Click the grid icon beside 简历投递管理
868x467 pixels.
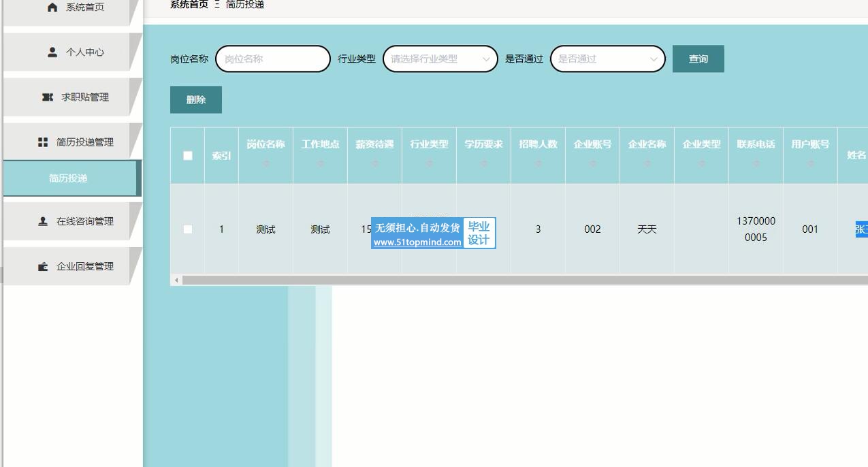click(x=43, y=142)
